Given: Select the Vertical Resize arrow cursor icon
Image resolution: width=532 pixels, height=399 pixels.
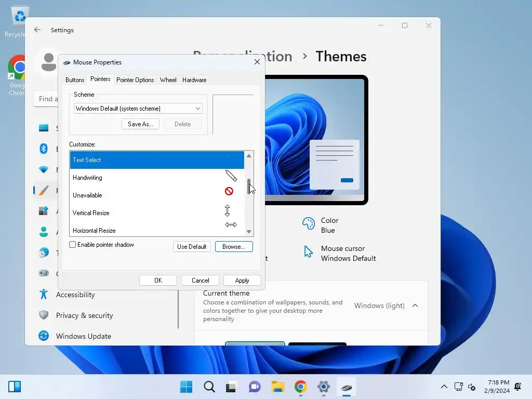Looking at the screenshot, I should point(228,211).
